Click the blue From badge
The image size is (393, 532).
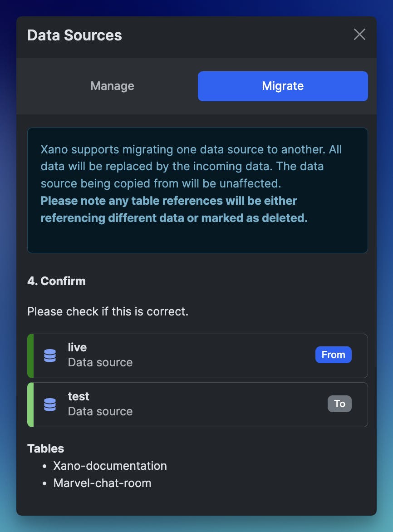pos(333,355)
